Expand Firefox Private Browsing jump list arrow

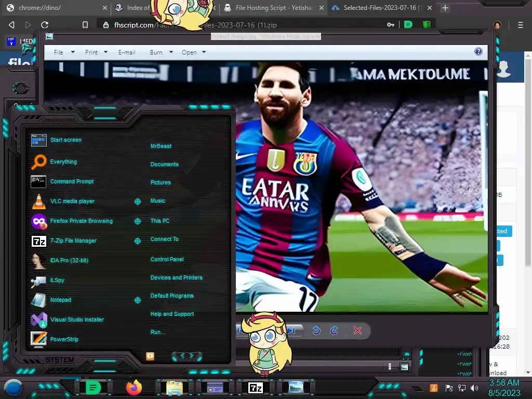[137, 221]
